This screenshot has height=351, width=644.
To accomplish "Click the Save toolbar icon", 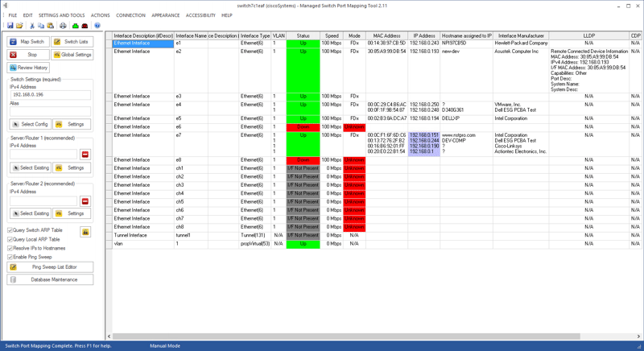I will 10,26.
